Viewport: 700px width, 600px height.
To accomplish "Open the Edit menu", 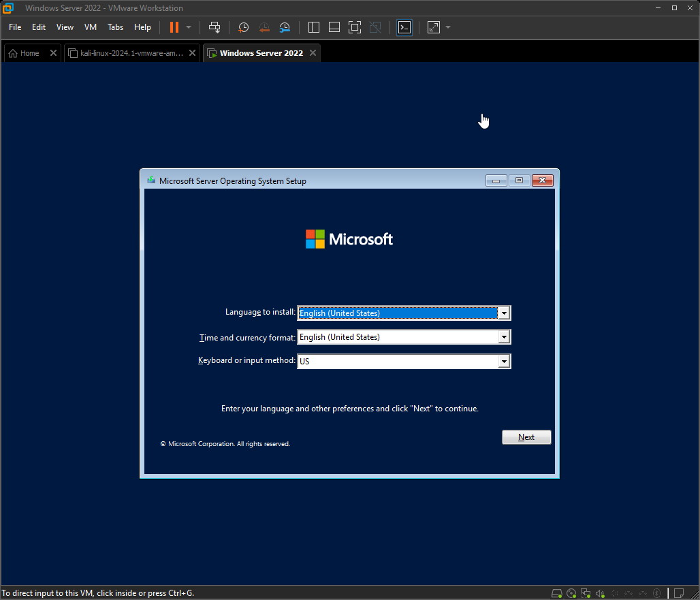I will click(x=39, y=27).
